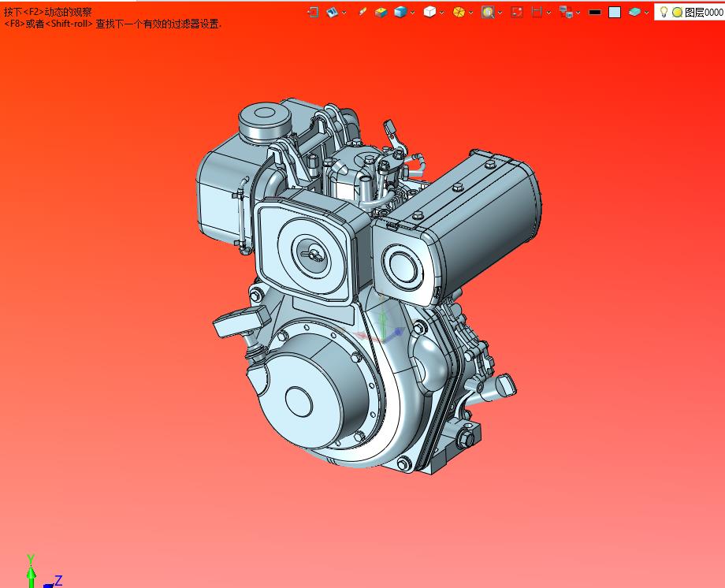Viewport: 725px width, 588px height.
Task: Expand the assembly components dropdown arrow
Action: (x=578, y=13)
